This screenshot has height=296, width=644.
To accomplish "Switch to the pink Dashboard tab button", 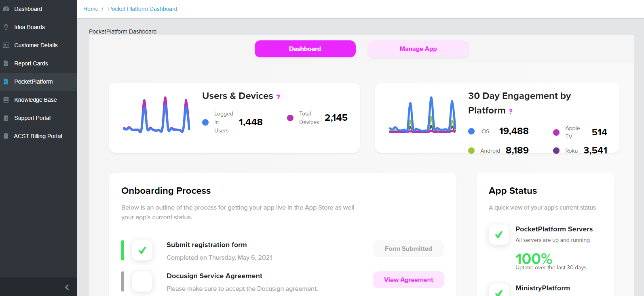I will (x=305, y=49).
